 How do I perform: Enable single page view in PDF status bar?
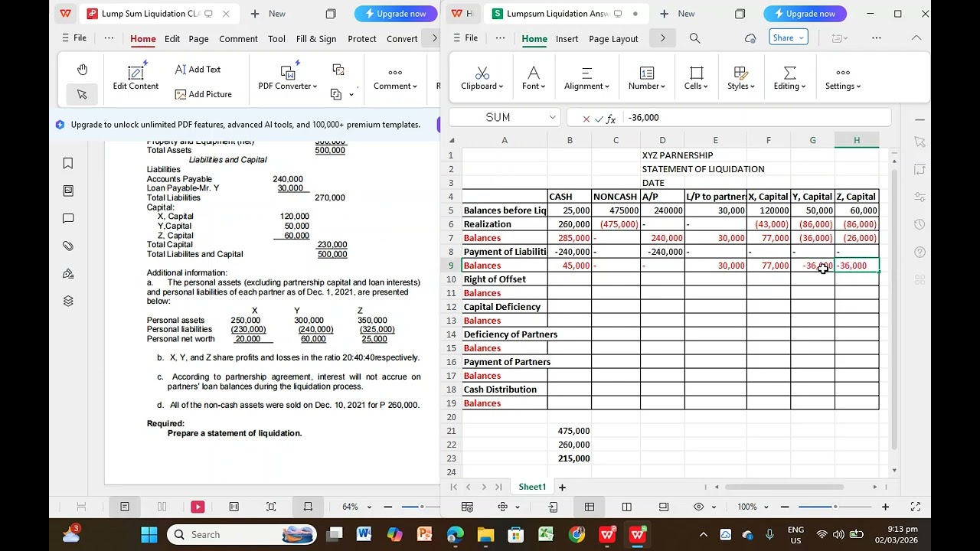(x=125, y=507)
